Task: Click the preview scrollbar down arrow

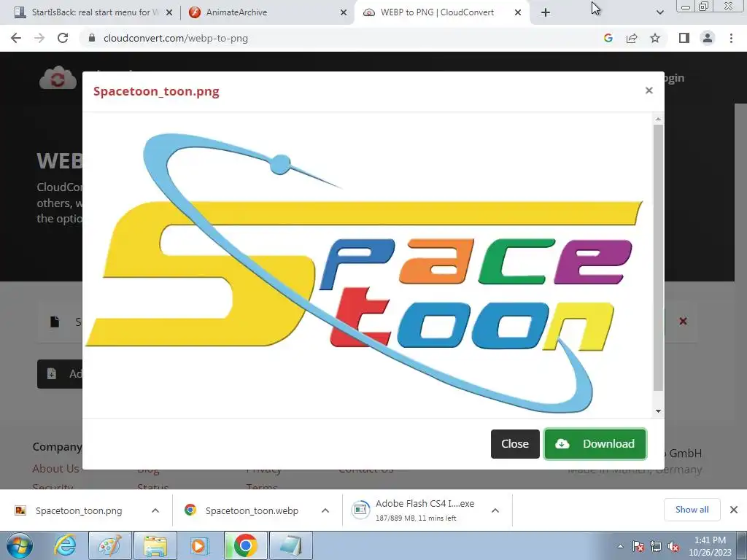Action: point(659,411)
